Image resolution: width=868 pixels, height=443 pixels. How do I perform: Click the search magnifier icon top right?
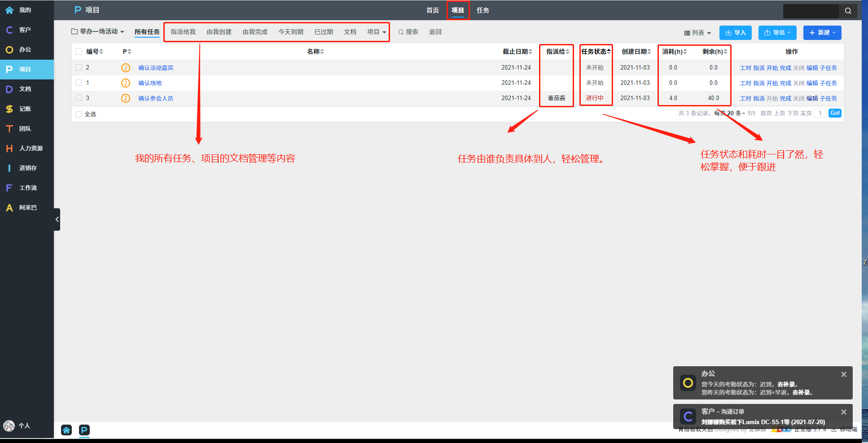tap(848, 11)
